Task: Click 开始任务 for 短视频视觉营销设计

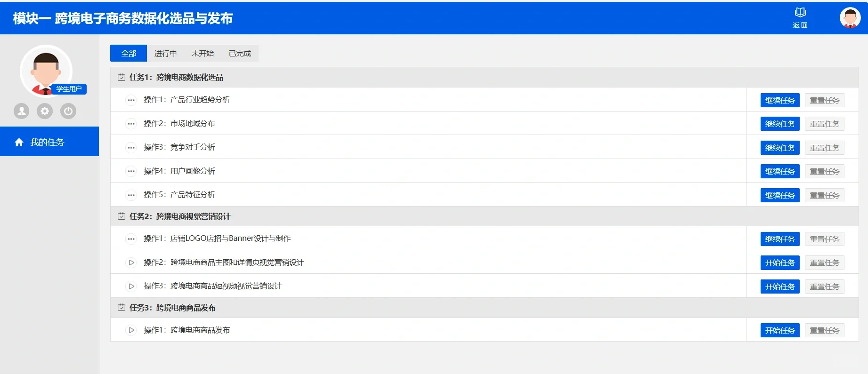Action: 780,286
